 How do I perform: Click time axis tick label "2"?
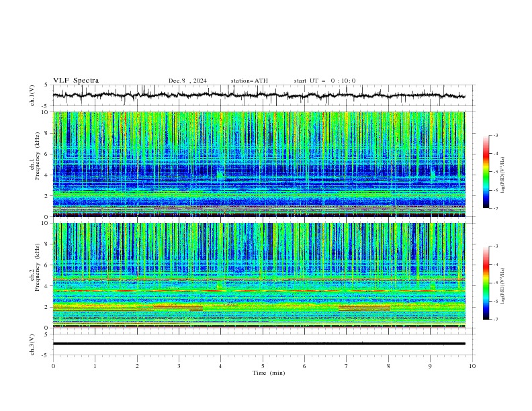(137, 366)
